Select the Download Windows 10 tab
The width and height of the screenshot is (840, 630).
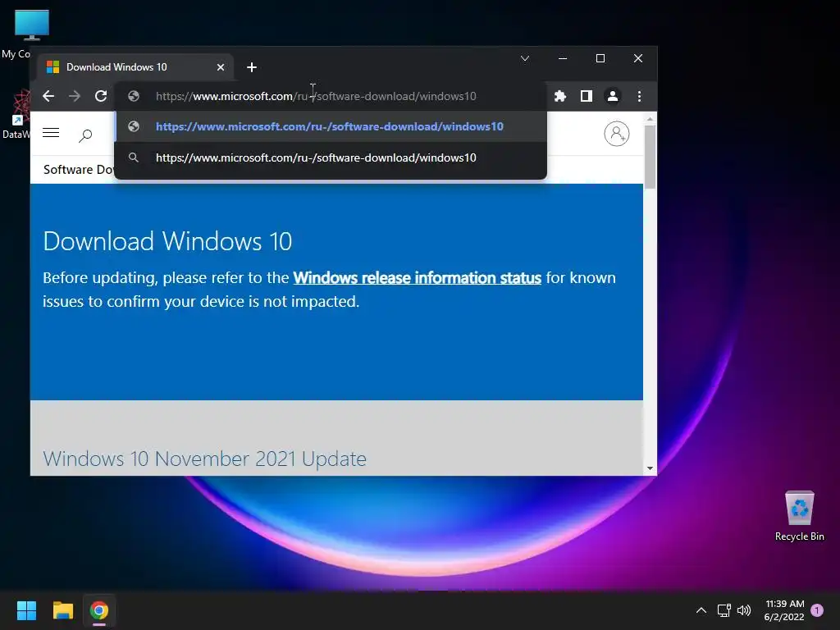tap(129, 67)
